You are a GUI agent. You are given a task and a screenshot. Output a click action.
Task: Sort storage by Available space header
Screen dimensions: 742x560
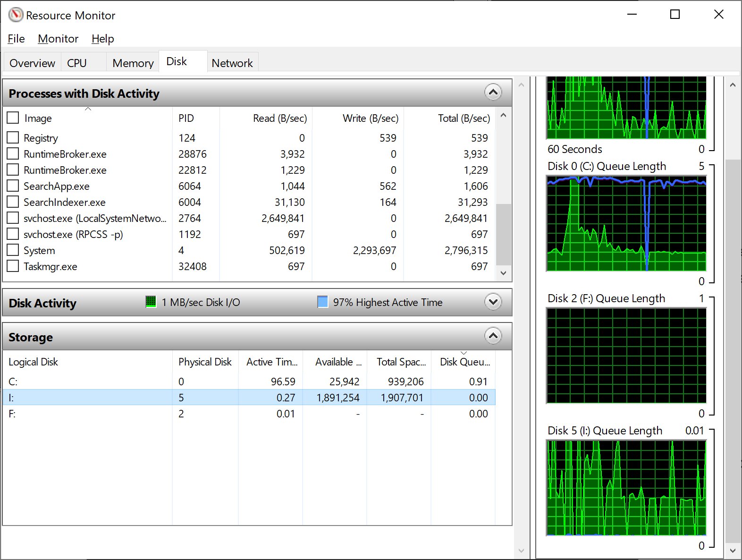click(x=335, y=362)
